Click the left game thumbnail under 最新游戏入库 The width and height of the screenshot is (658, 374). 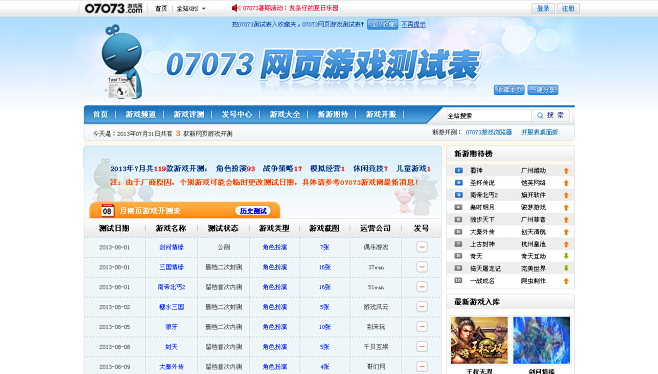pos(479,340)
